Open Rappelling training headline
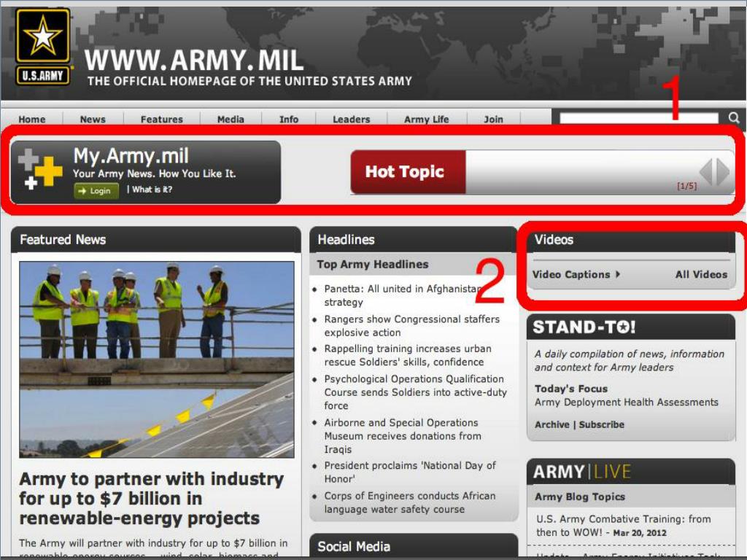 tap(408, 355)
